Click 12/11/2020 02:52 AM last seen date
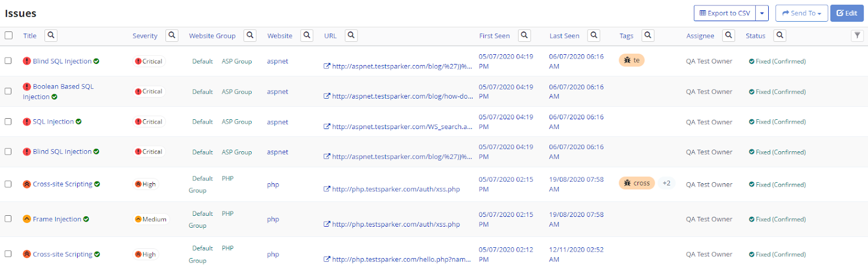 [576, 254]
